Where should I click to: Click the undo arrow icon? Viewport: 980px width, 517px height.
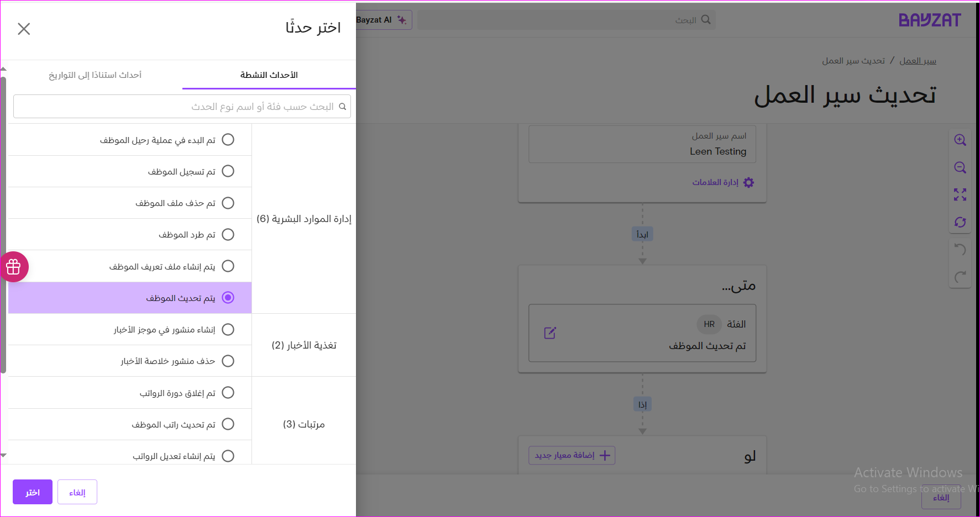tap(960, 250)
